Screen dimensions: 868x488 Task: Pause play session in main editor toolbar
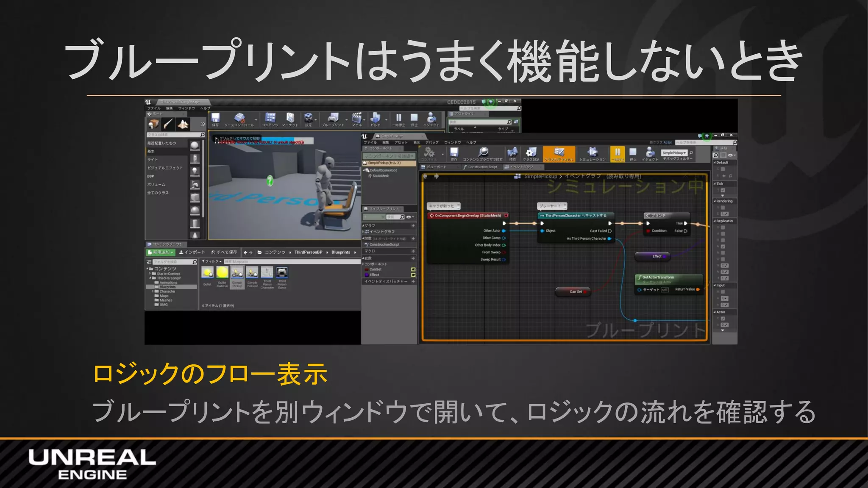tap(398, 119)
